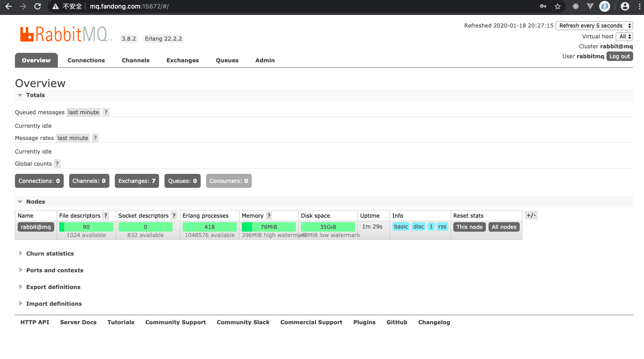Open the Changelog link
The image size is (644, 359).
434,322
